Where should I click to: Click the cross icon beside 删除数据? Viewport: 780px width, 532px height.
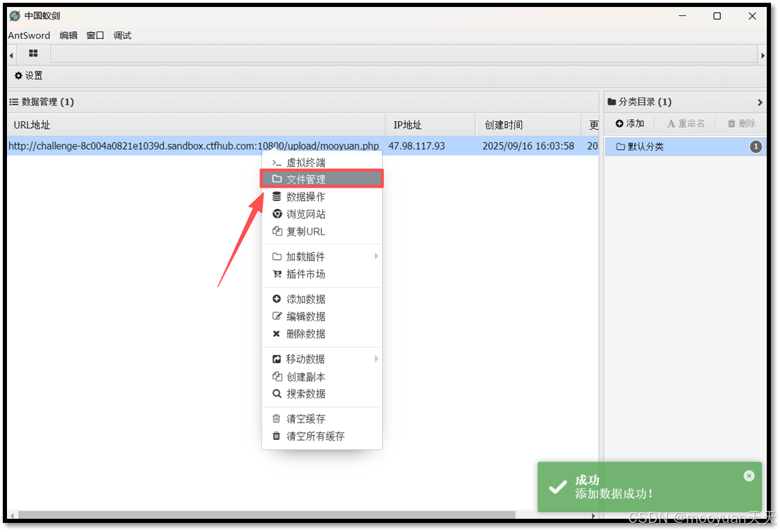pyautogui.click(x=277, y=333)
